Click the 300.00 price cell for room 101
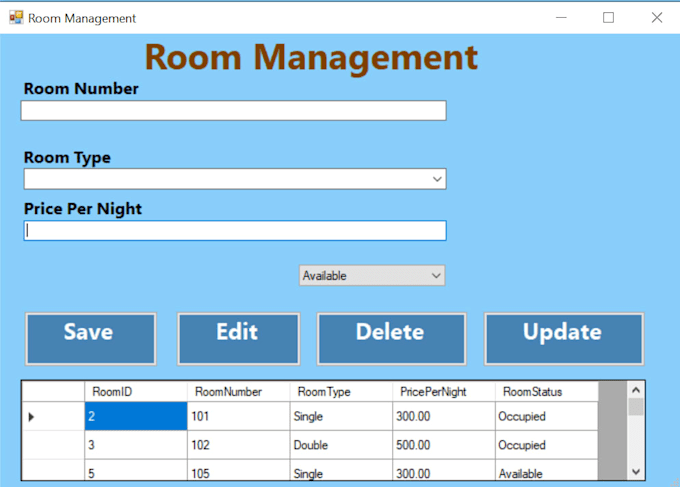Viewport: 680px width, 487px height. (444, 416)
